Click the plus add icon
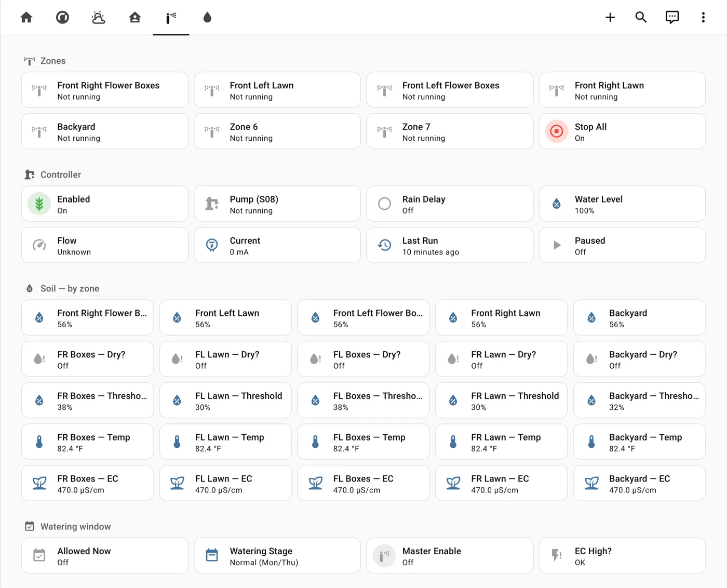This screenshot has height=588, width=727. (610, 18)
